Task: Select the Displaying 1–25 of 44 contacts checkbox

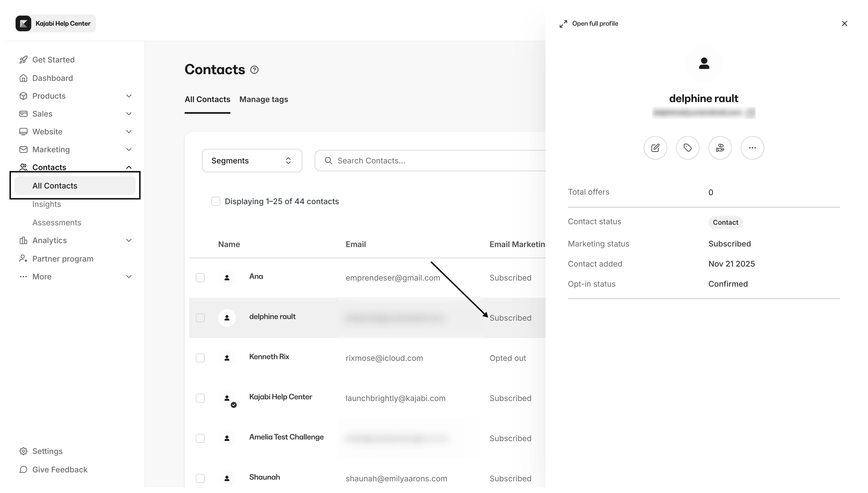Action: tap(216, 201)
